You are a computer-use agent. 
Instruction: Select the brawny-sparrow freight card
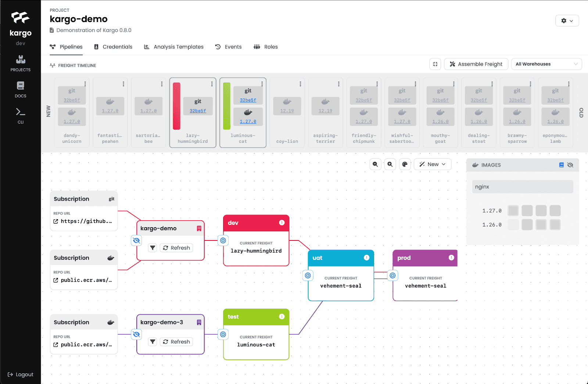pyautogui.click(x=517, y=113)
